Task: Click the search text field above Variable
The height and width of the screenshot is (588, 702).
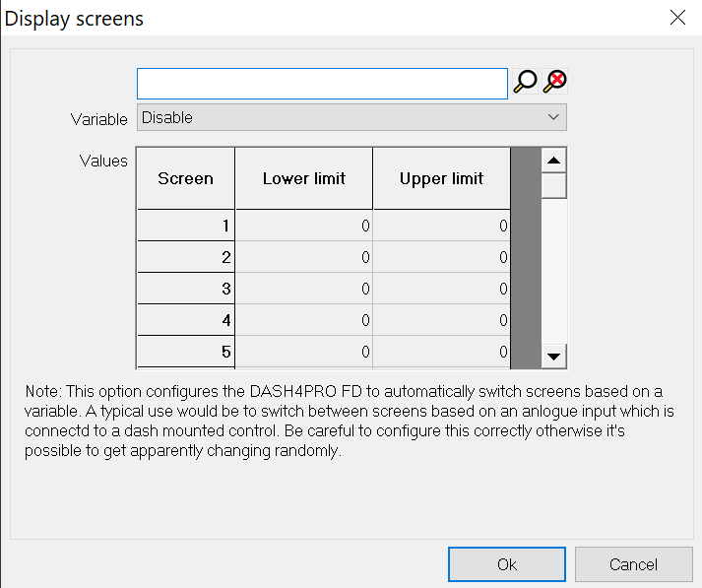Action: point(322,84)
